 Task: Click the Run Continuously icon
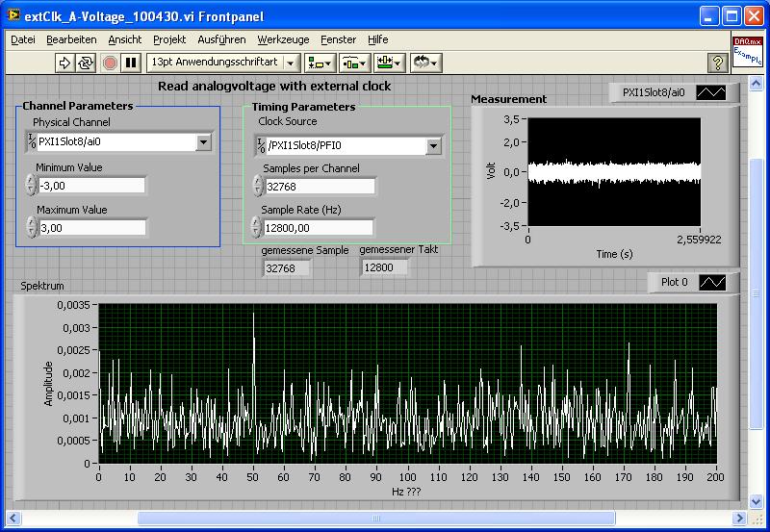point(87,63)
